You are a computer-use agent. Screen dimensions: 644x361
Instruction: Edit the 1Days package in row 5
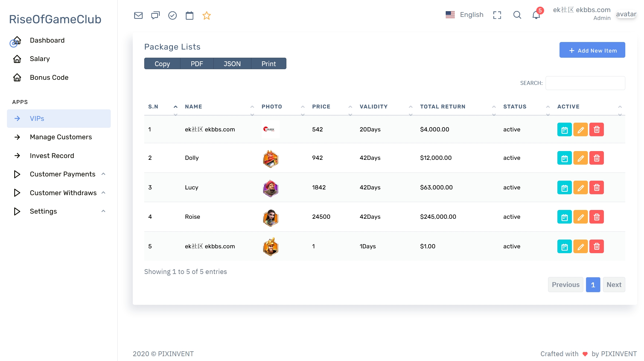click(580, 247)
